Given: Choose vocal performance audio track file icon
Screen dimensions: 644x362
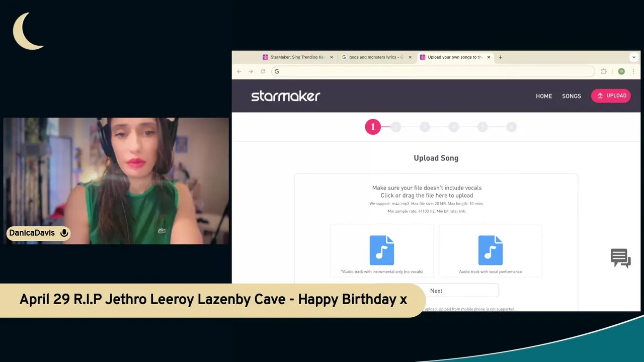Looking at the screenshot, I should pyautogui.click(x=491, y=250).
